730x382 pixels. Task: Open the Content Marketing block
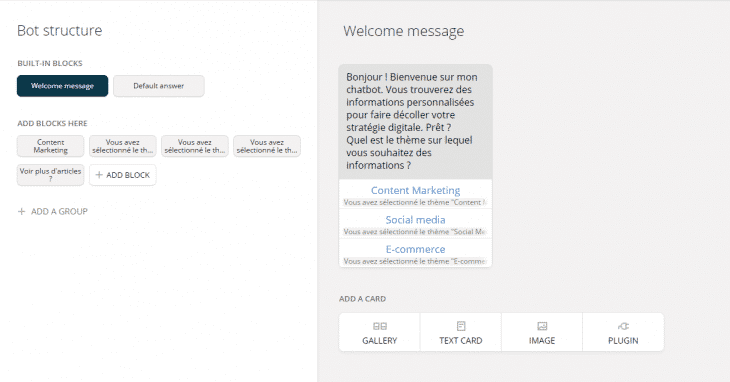51,146
